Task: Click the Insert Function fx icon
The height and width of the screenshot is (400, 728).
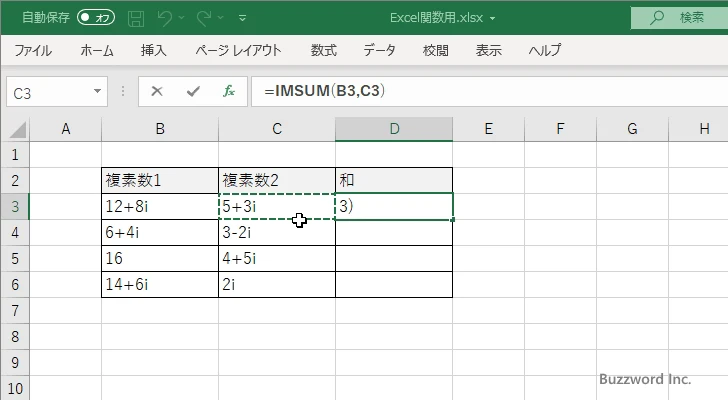Action: [229, 91]
